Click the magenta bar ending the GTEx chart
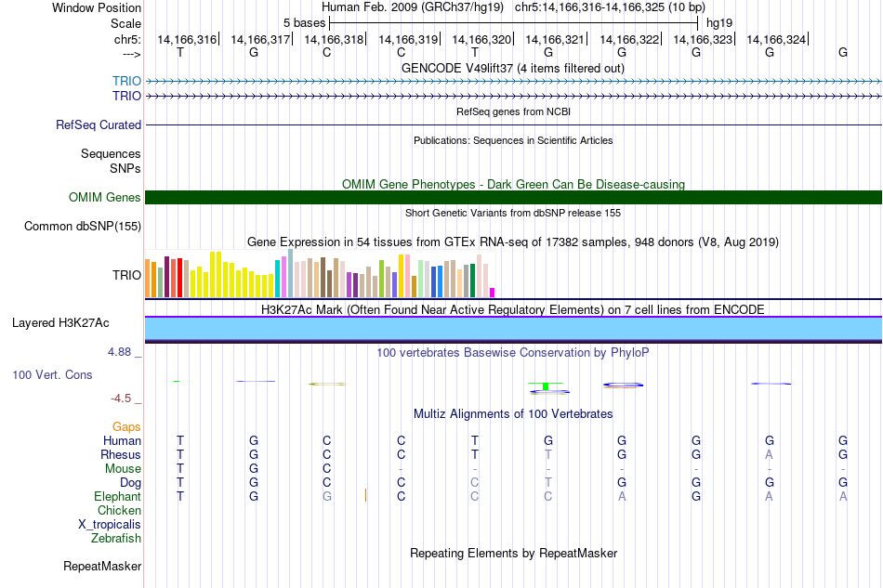The height and width of the screenshot is (588, 883). [x=493, y=293]
